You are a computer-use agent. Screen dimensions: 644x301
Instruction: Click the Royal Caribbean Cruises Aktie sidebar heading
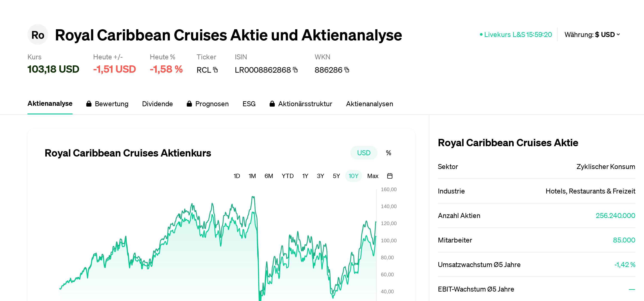click(508, 143)
